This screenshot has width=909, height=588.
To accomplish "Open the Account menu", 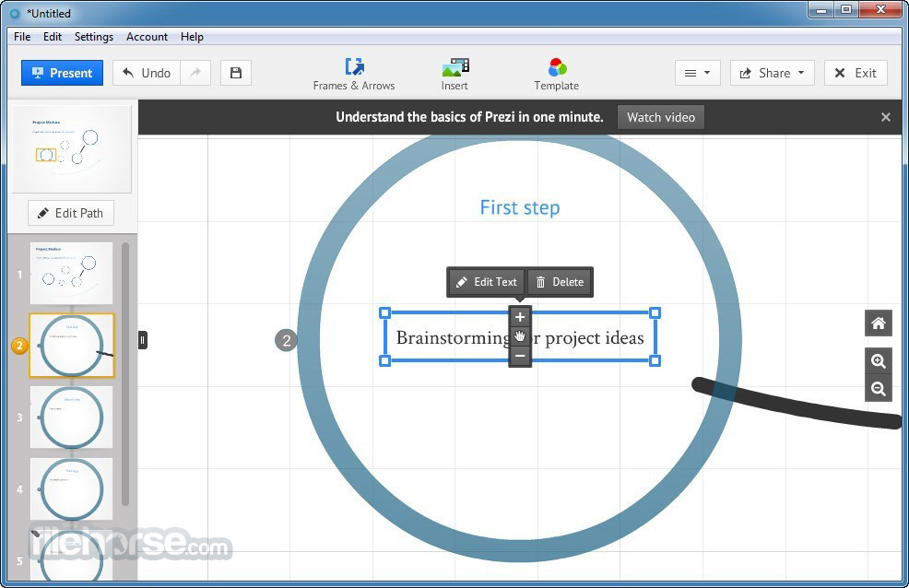I will (x=147, y=37).
